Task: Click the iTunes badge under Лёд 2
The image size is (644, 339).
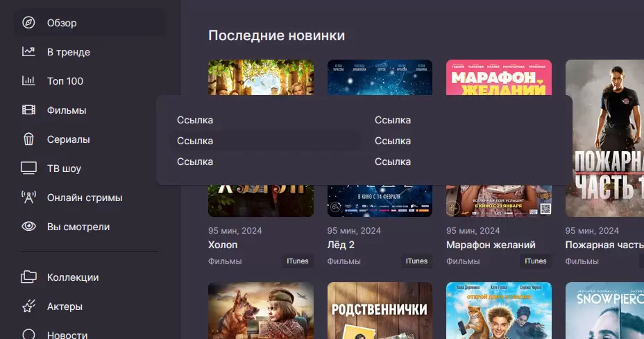Action: click(x=416, y=261)
